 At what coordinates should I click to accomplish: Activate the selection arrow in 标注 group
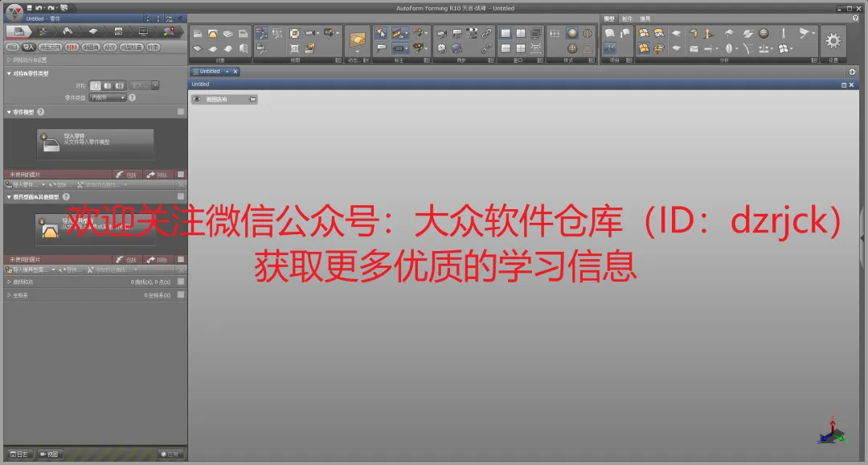(x=381, y=34)
